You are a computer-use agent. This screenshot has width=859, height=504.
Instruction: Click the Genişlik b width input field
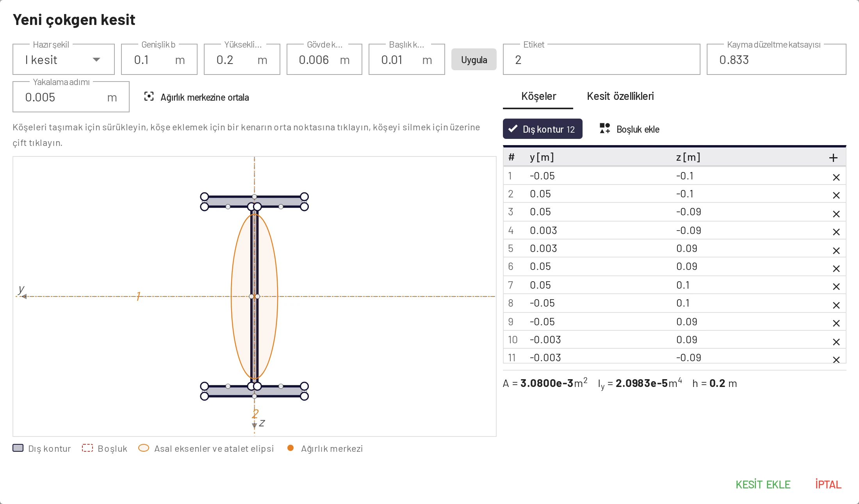(159, 60)
